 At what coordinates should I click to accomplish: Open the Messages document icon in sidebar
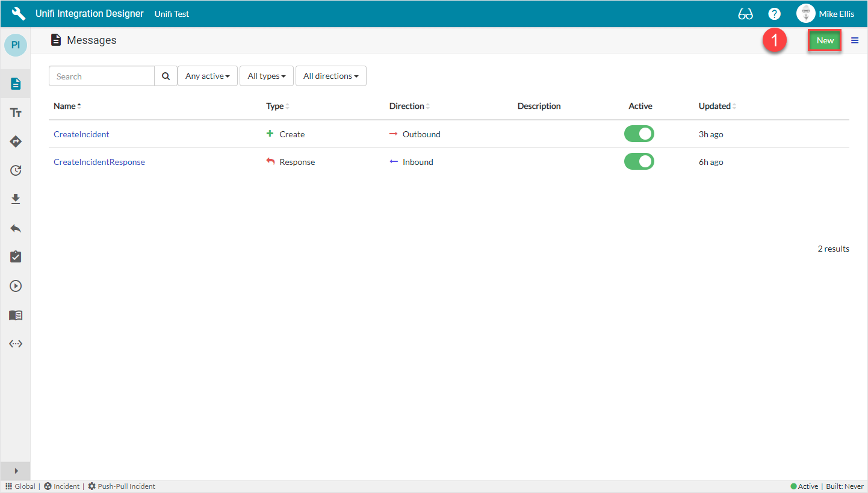click(15, 83)
